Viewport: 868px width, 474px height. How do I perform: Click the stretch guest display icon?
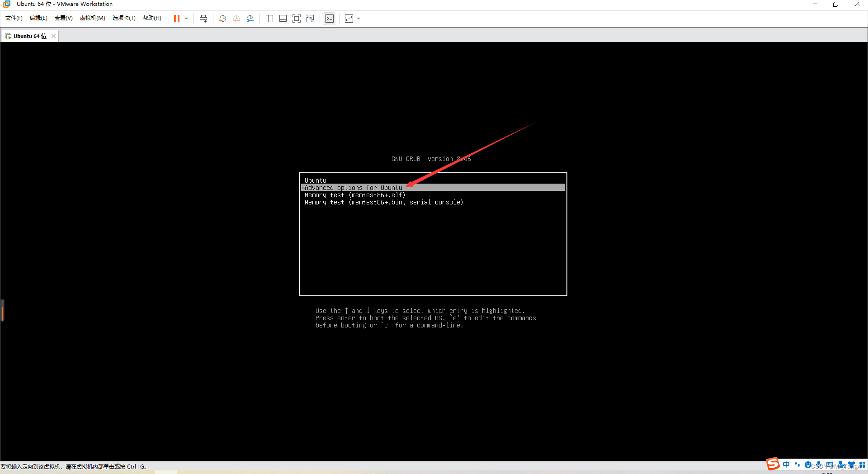pyautogui.click(x=349, y=19)
